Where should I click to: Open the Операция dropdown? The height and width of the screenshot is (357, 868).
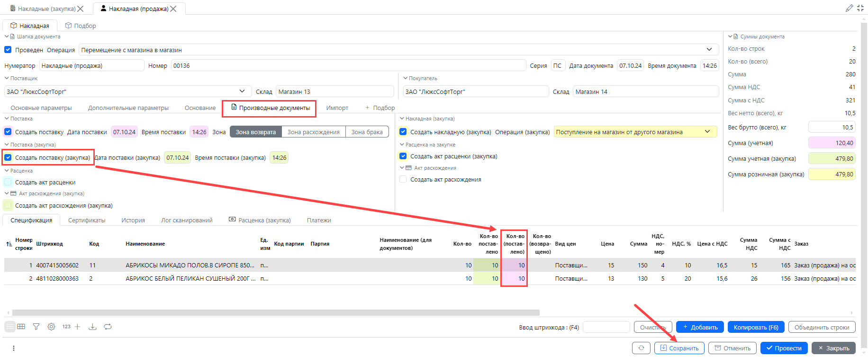tap(709, 50)
